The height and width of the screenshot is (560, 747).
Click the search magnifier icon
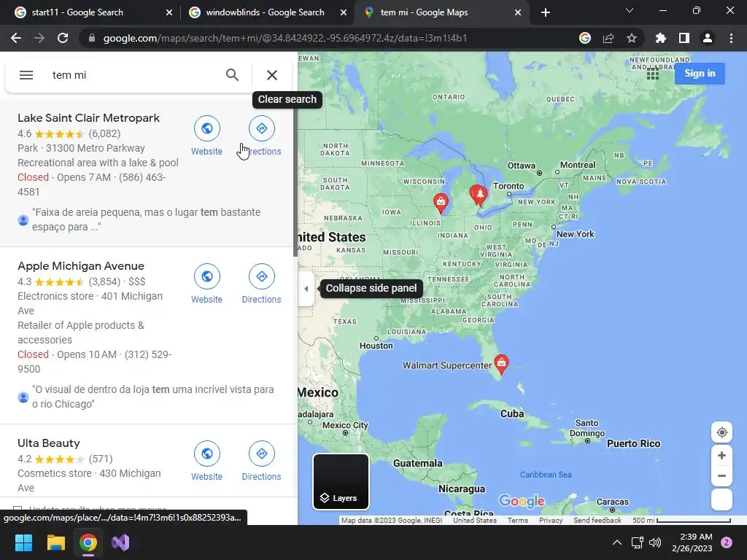[232, 75]
